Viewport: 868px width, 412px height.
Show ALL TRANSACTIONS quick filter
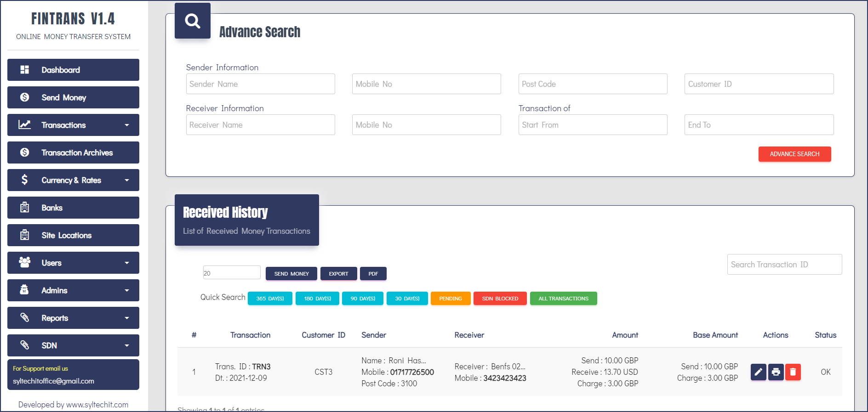pyautogui.click(x=563, y=299)
